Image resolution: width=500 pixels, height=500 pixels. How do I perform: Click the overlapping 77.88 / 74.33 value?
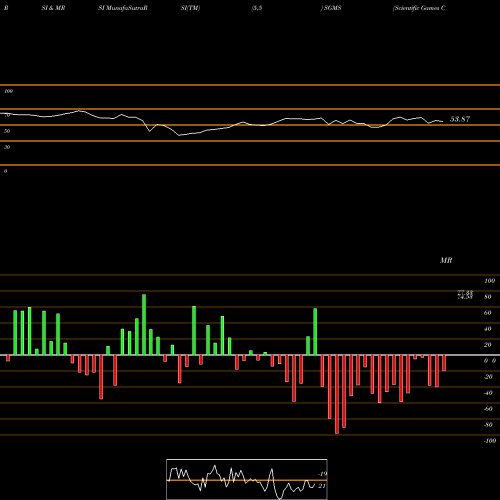465,295
